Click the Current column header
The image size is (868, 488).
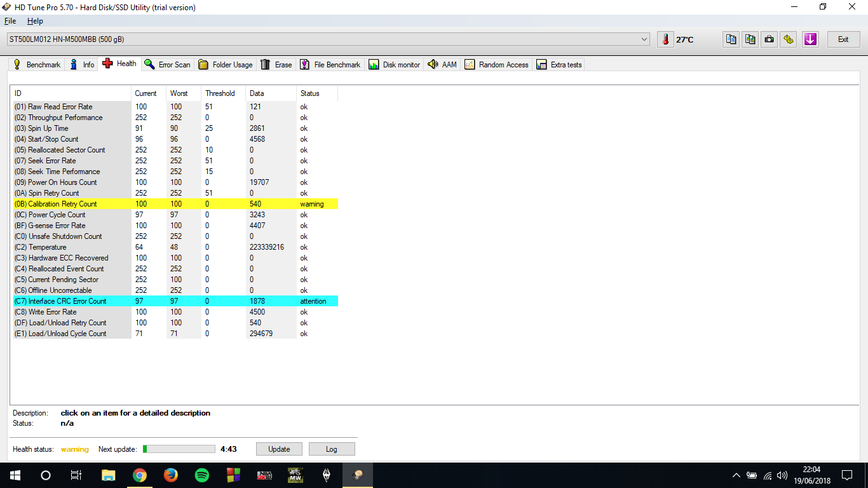point(149,93)
